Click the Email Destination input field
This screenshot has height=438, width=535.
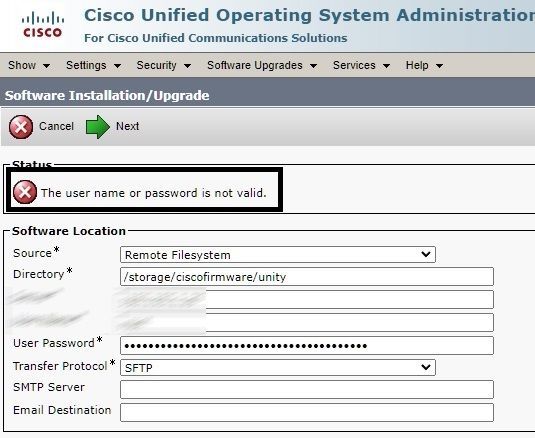pyautogui.click(x=307, y=412)
